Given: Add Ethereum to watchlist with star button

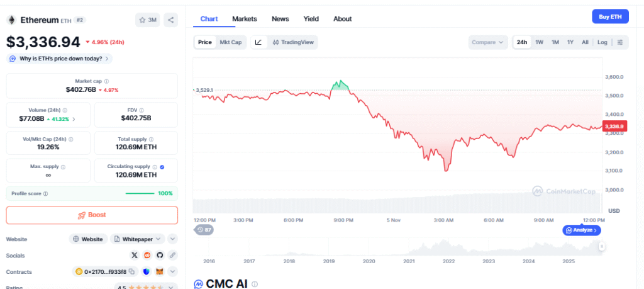Looking at the screenshot, I should pyautogui.click(x=148, y=20).
